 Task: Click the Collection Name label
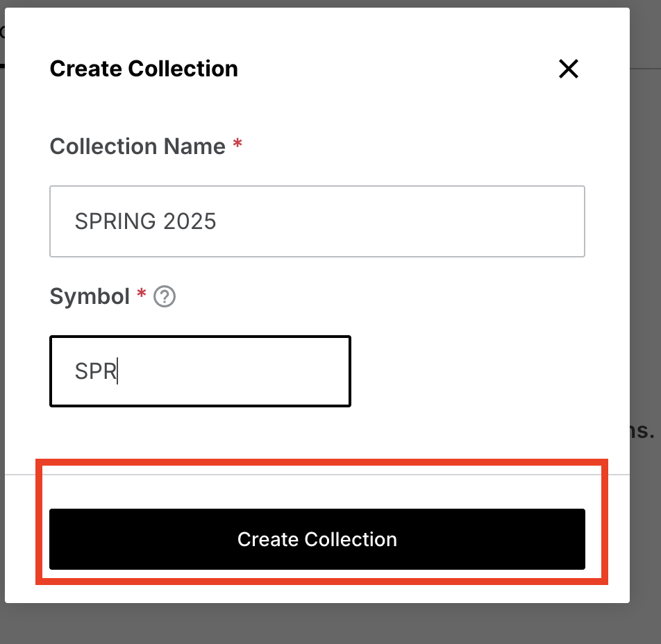click(137, 146)
